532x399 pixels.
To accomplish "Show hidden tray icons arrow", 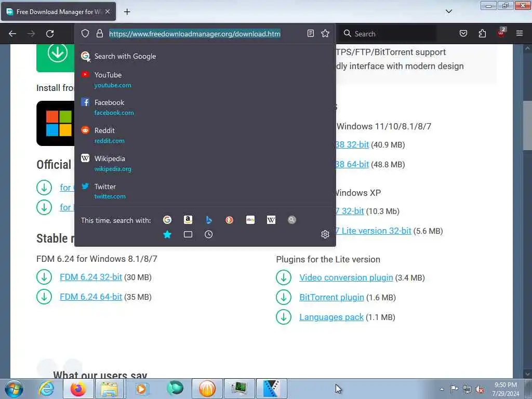I will (x=442, y=390).
